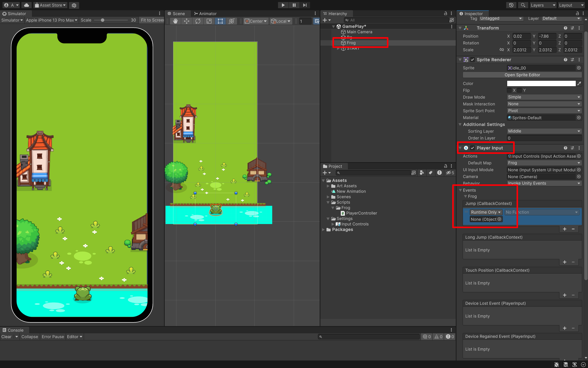The width and height of the screenshot is (588, 368).
Task: Click Open Sprite Editor button
Action: pyautogui.click(x=522, y=75)
